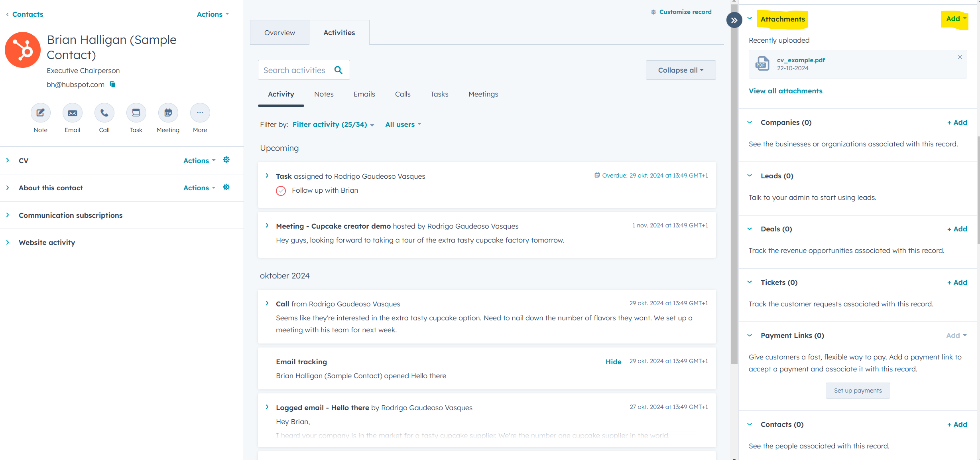Click Hide on Email tracking entry
Image resolution: width=980 pixels, height=460 pixels.
click(x=613, y=362)
